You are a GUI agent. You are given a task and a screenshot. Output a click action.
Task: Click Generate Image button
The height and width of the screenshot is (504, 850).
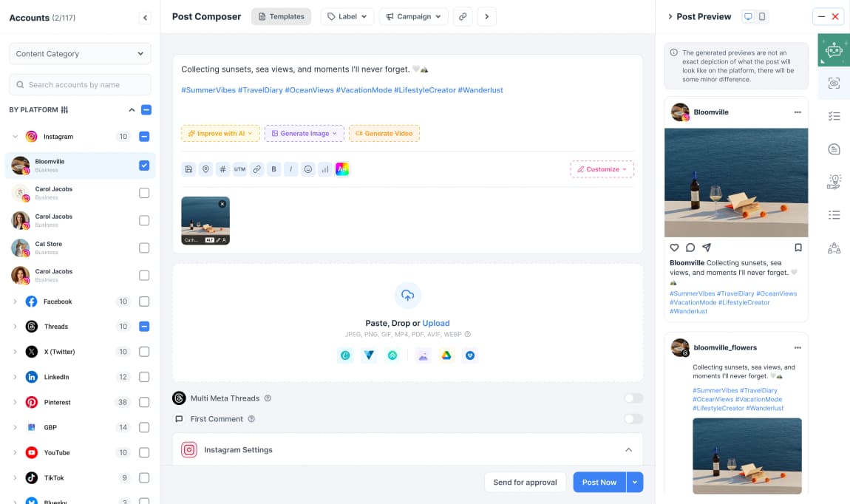click(304, 133)
